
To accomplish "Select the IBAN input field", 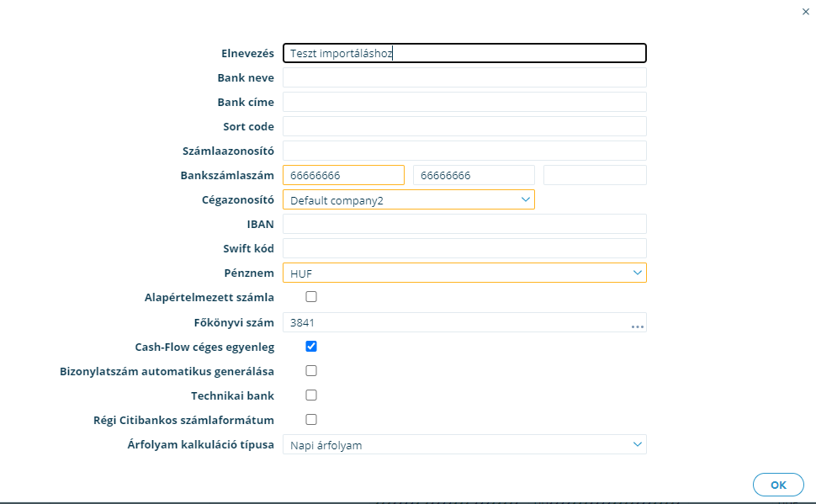I will click(464, 224).
